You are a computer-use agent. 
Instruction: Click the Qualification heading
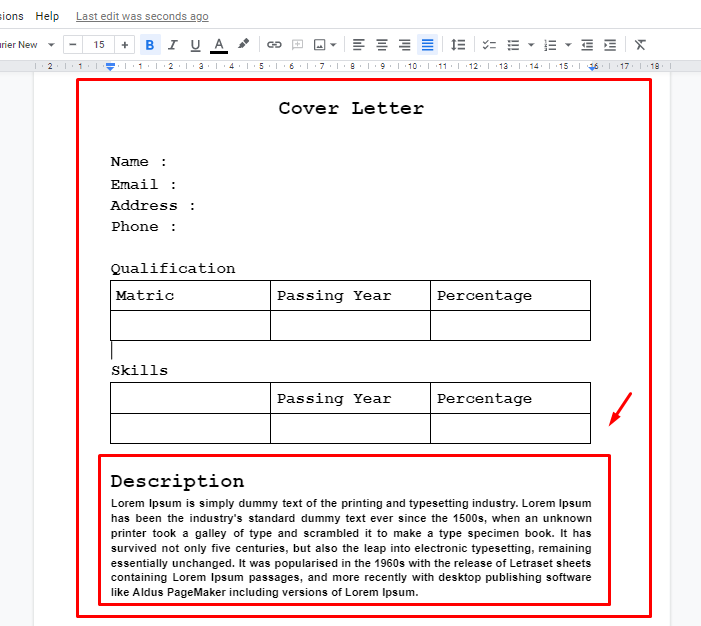(173, 268)
